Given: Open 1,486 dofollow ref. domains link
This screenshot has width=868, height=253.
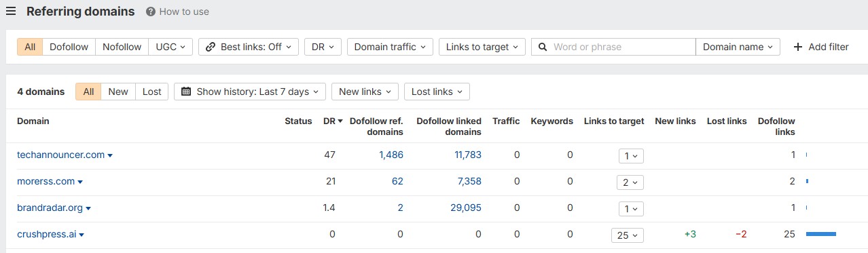Looking at the screenshot, I should pyautogui.click(x=391, y=155).
